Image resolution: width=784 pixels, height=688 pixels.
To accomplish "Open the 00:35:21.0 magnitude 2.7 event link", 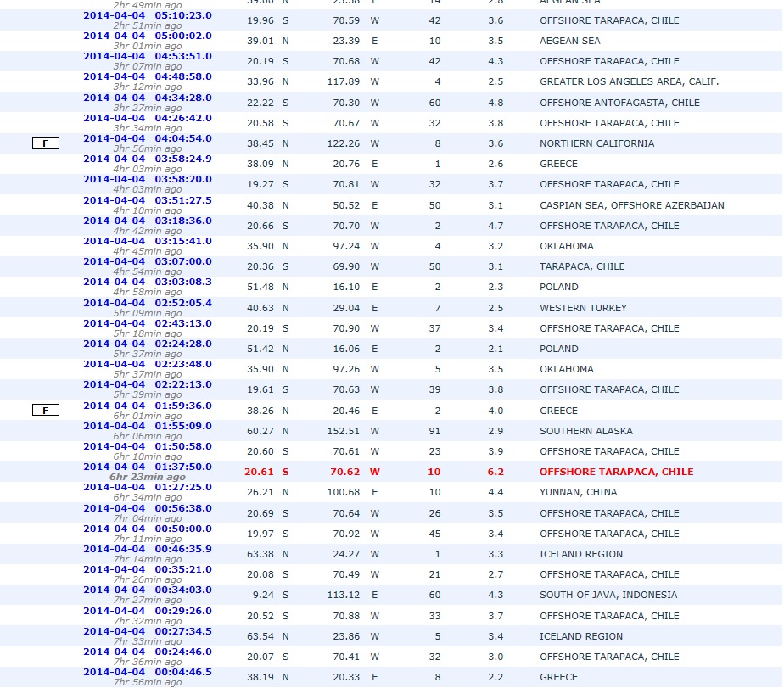I will point(148,569).
